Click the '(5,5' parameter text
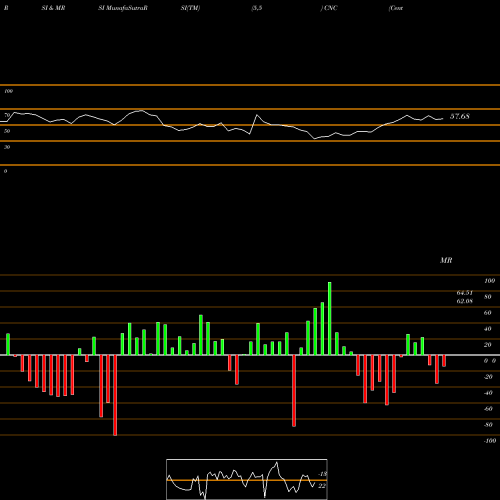 coord(257,8)
